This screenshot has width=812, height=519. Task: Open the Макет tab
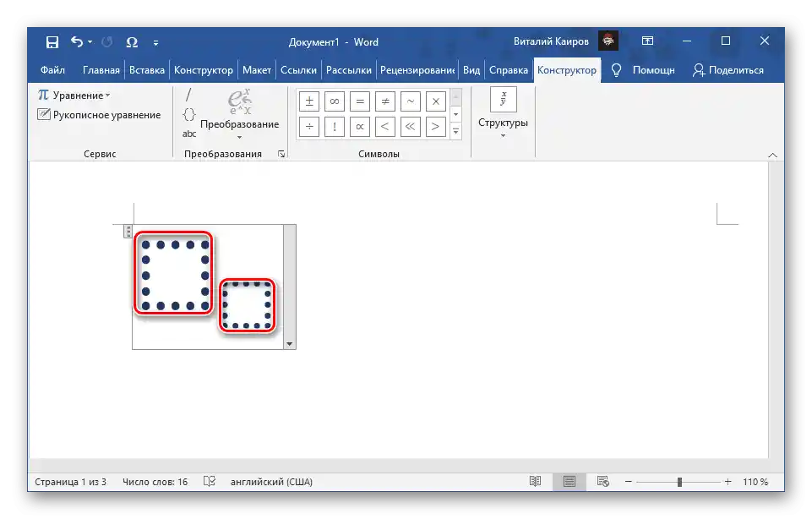coord(256,70)
